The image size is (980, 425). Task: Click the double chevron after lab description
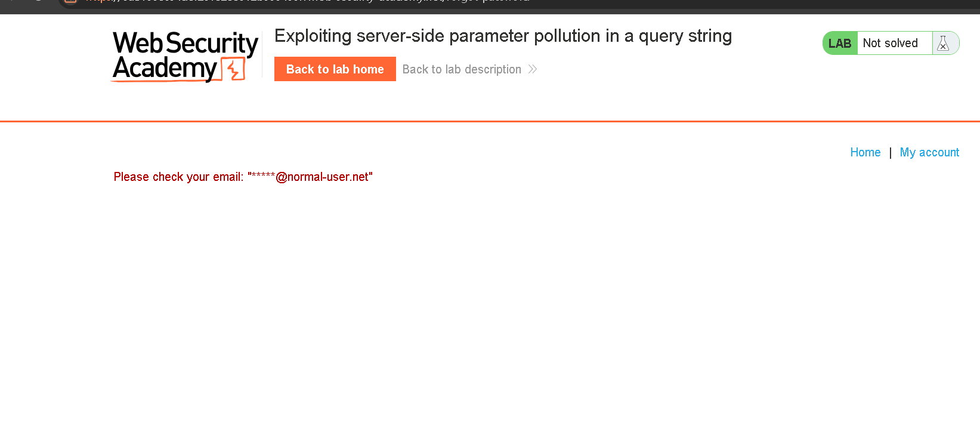(x=533, y=69)
